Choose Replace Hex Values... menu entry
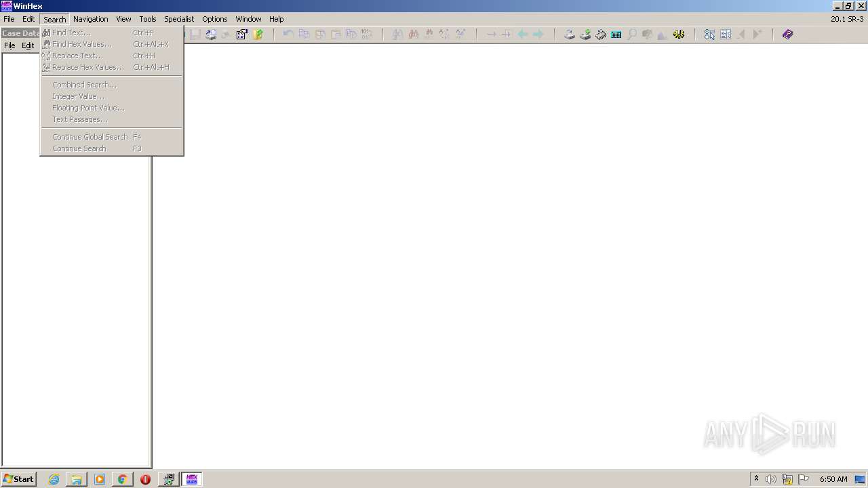This screenshot has height=488, width=868. pyautogui.click(x=112, y=67)
